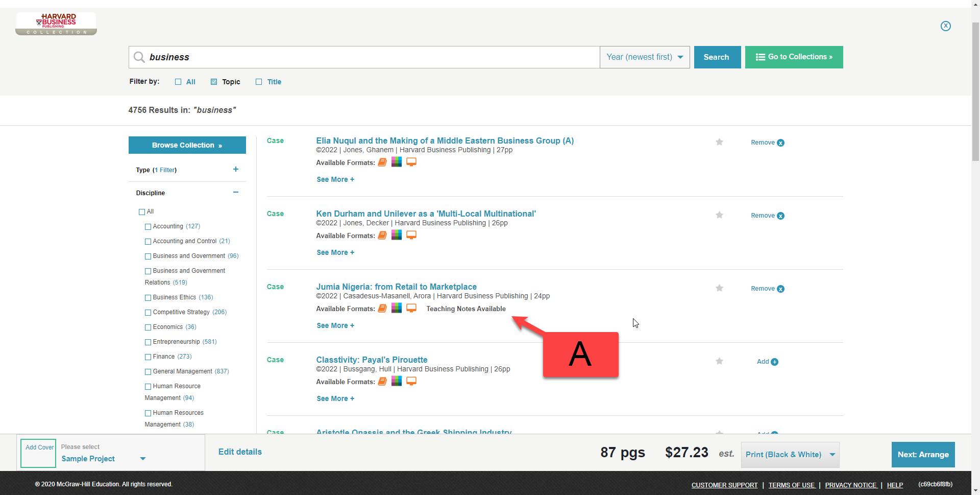Favorite the Jumia Nigeria case with star
Screen dimensions: 980x495
[x=719, y=288]
